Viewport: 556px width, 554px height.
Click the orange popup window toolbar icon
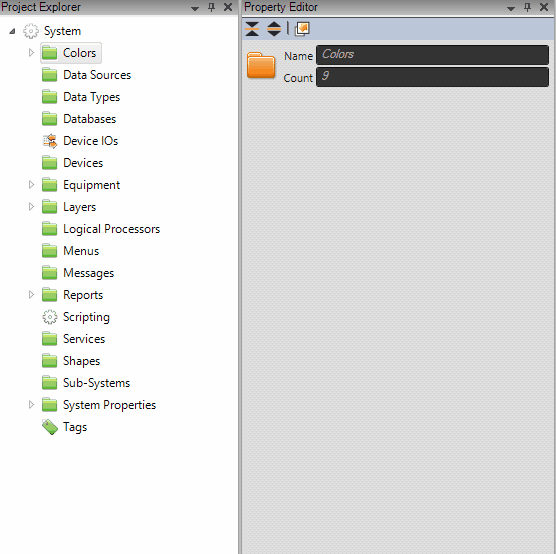coord(302,29)
